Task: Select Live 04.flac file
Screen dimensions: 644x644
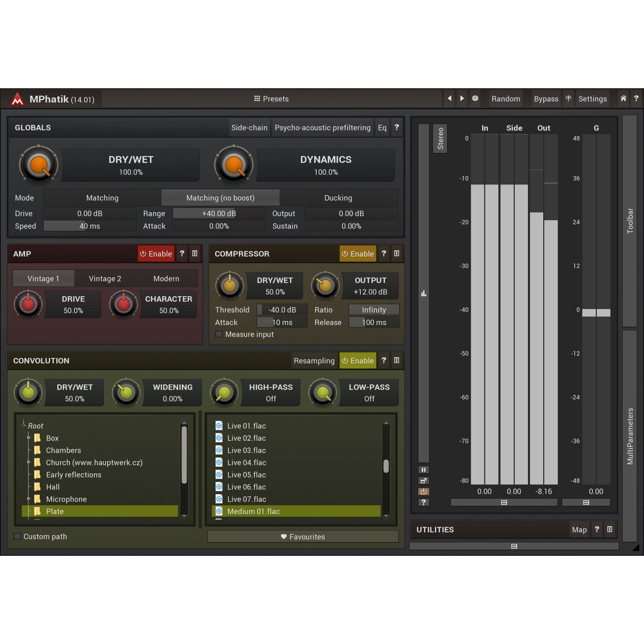Action: tap(296, 462)
